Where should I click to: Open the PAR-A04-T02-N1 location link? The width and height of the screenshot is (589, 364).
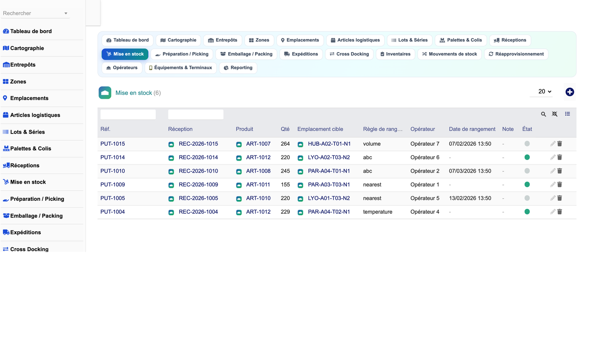click(329, 212)
